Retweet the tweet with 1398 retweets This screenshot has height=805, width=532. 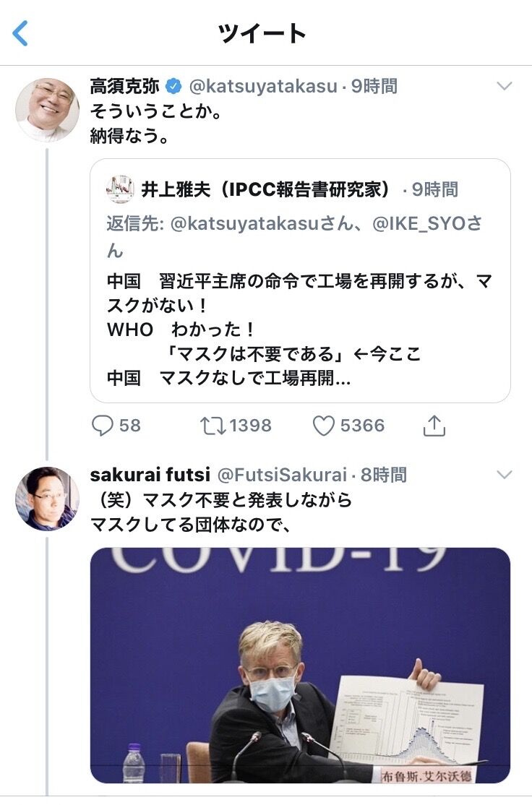click(x=213, y=426)
